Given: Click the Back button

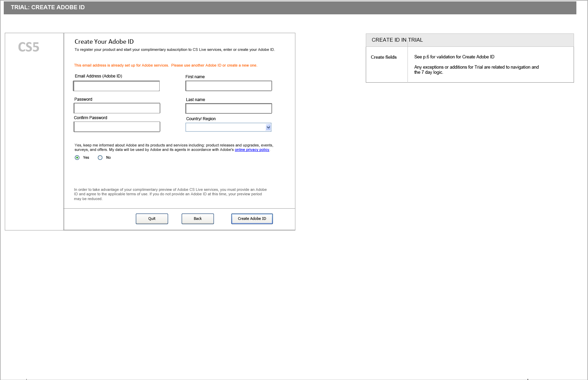Looking at the screenshot, I should [198, 219].
